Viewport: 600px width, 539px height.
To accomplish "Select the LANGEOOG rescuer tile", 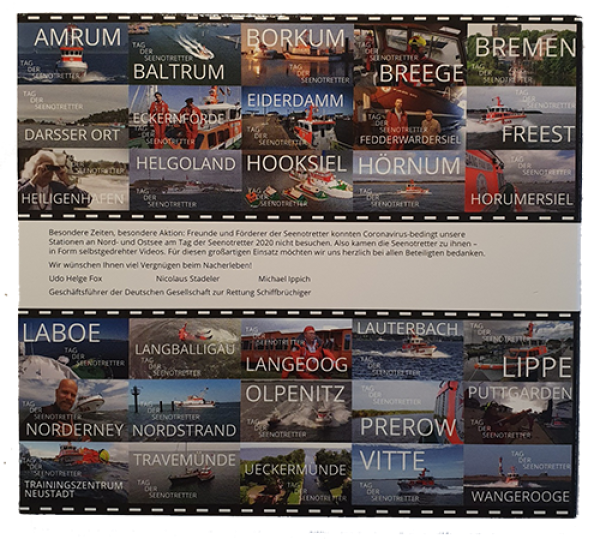I will [x=297, y=348].
